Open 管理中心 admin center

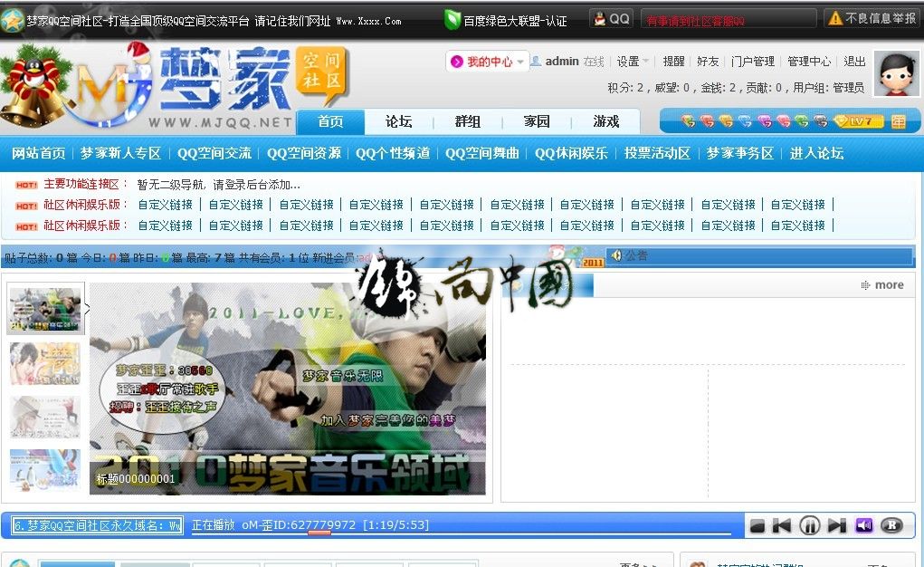(809, 62)
